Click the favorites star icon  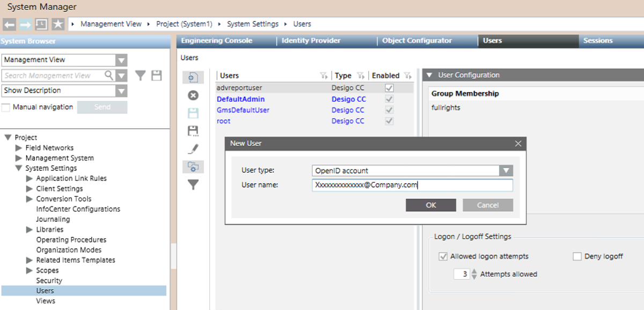(x=57, y=24)
